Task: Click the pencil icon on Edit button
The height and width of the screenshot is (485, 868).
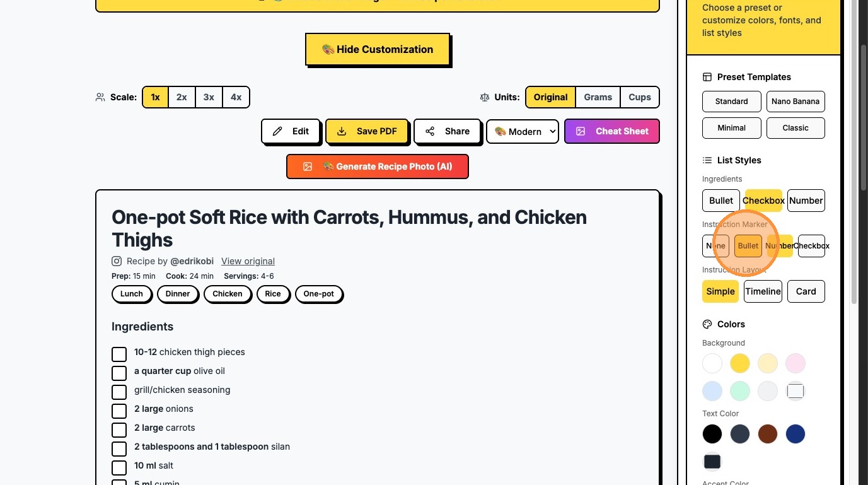Action: click(x=277, y=131)
